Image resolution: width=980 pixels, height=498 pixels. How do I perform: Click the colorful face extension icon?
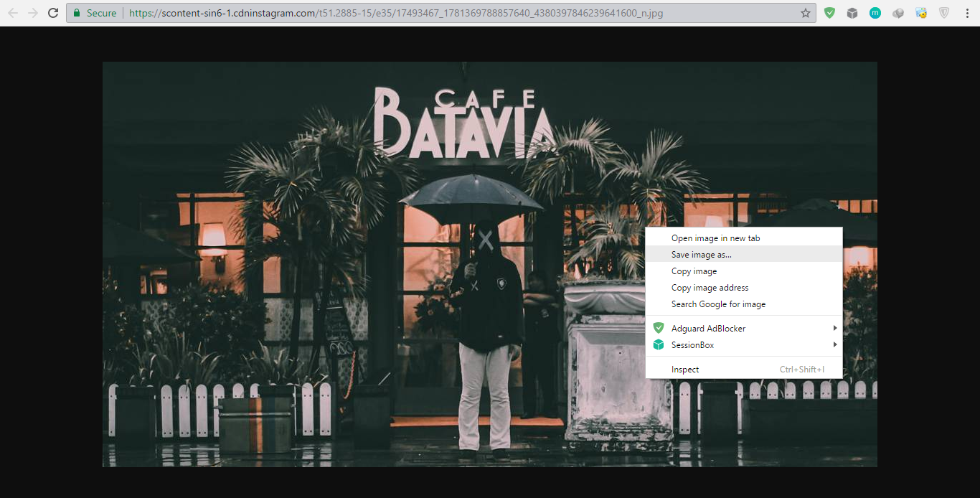921,13
